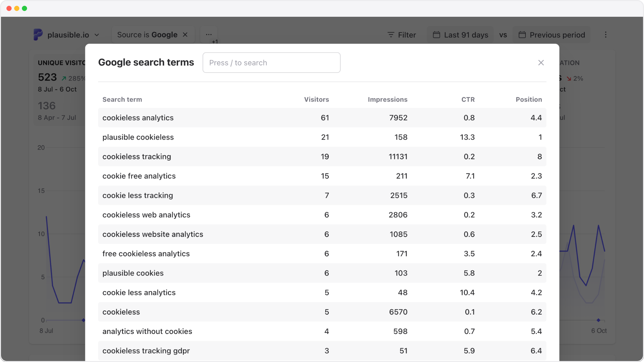Select the analytics without cookies row
Viewport: 644px width, 362px height.
tap(322, 331)
